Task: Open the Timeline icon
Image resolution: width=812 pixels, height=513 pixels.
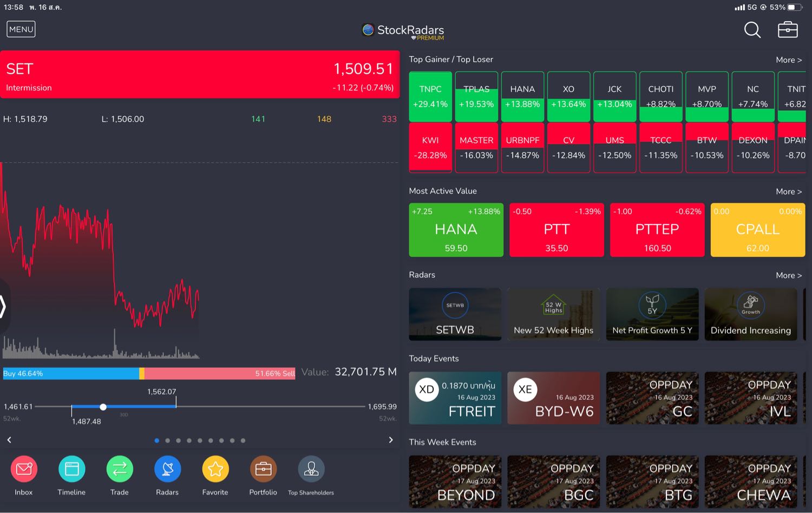Action: (71, 469)
